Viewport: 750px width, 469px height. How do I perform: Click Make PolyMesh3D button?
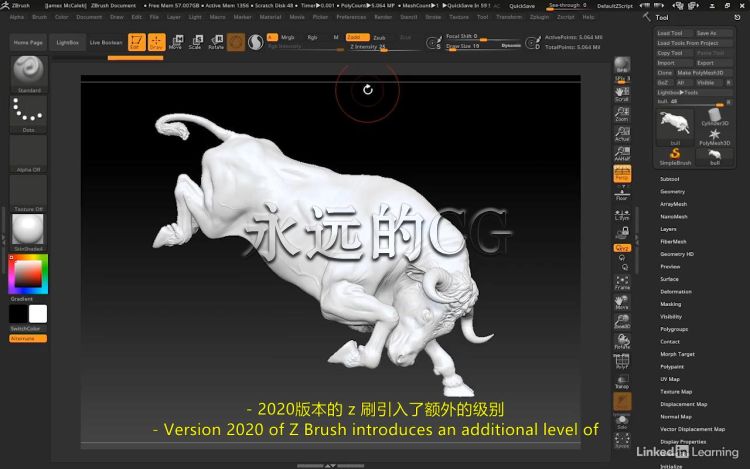coord(704,73)
